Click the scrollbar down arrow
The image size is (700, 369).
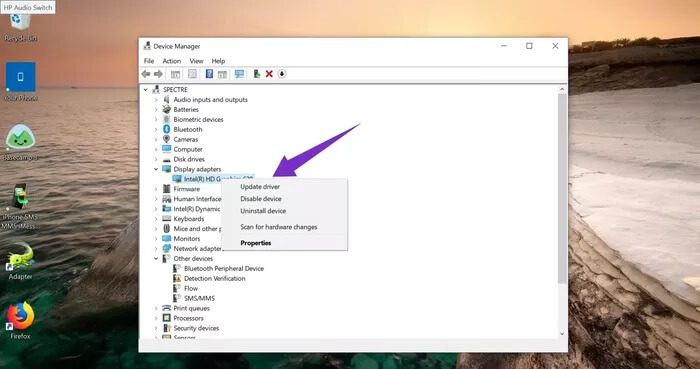(x=562, y=334)
